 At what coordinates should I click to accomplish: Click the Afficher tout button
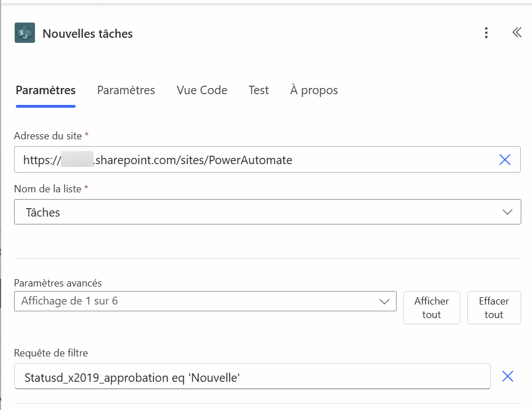click(x=432, y=307)
